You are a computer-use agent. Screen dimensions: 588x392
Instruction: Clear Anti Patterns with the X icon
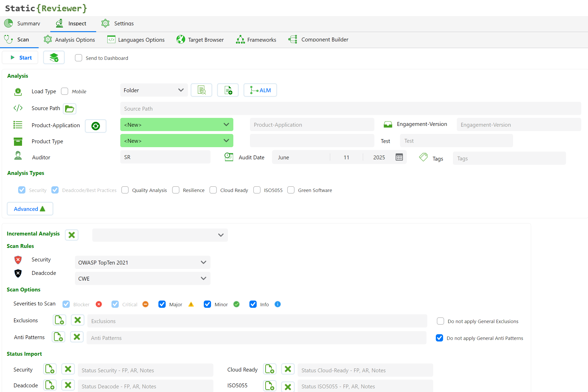(77, 337)
